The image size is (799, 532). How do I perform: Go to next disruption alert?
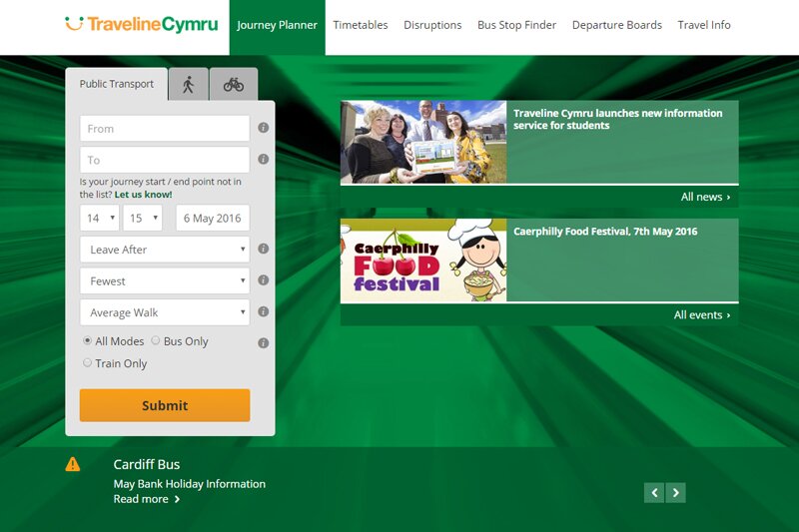[x=676, y=493]
